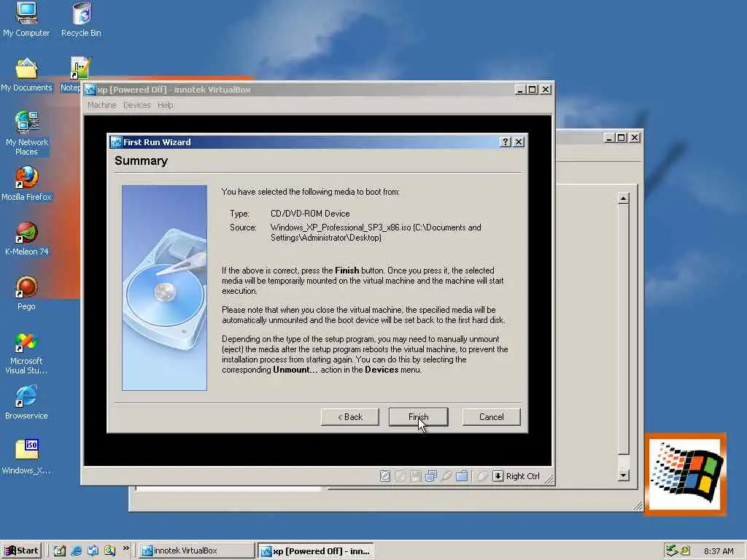Maximize the xp VirtualBox window

[533, 90]
